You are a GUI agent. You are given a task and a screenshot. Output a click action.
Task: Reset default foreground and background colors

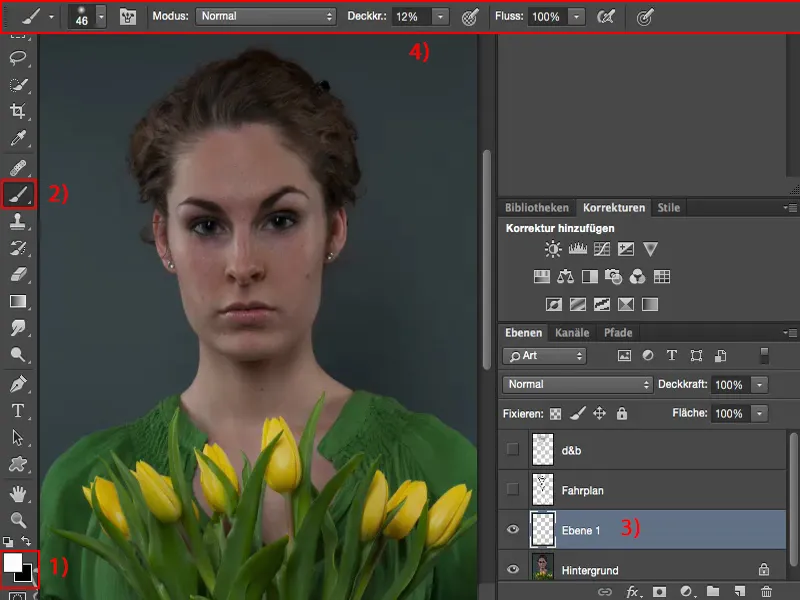8,541
